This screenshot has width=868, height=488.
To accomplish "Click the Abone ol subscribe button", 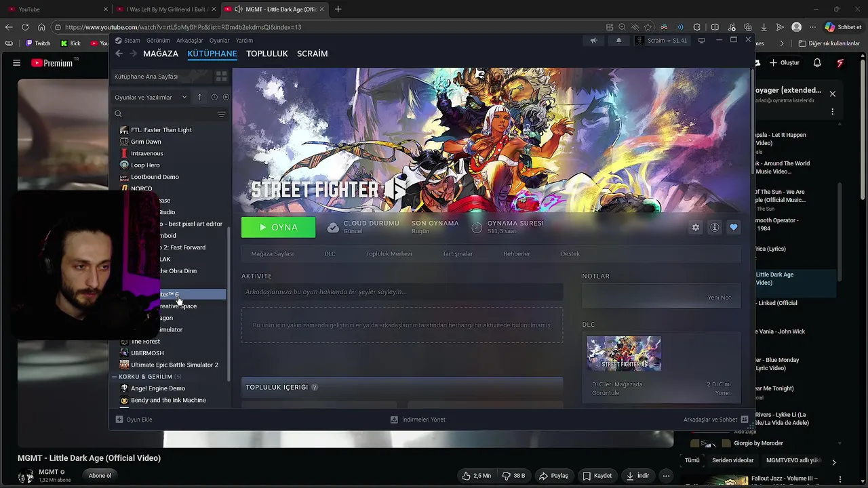I will click(100, 476).
